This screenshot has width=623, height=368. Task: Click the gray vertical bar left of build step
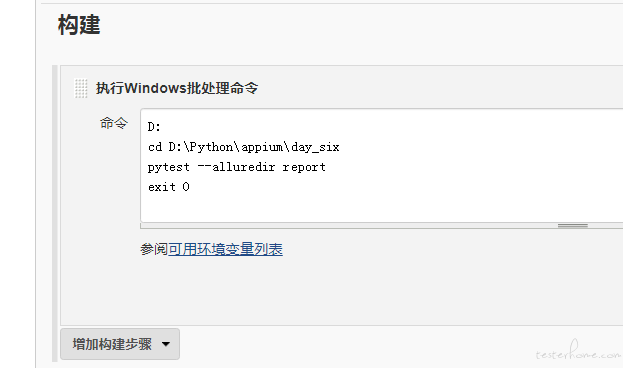click(x=55, y=213)
